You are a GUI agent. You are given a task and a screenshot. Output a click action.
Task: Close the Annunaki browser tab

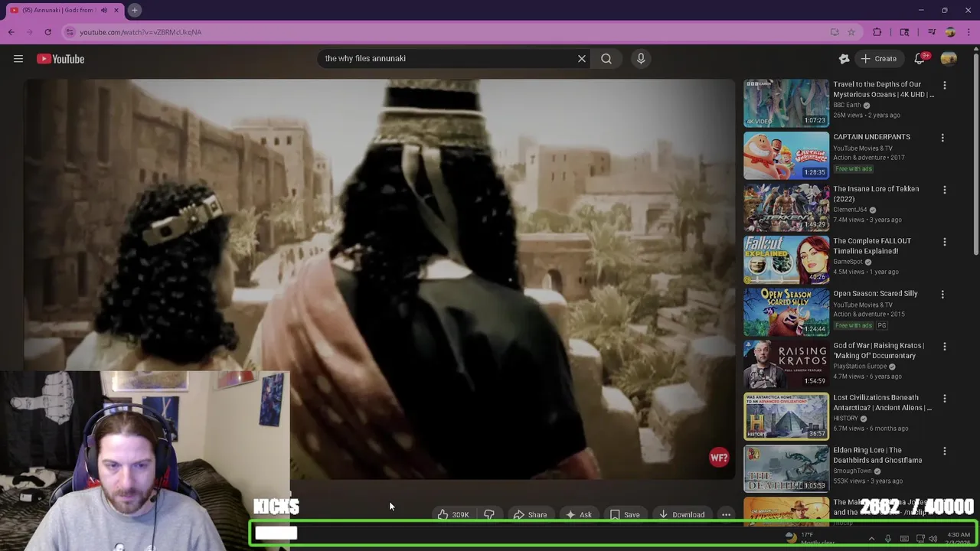click(116, 10)
